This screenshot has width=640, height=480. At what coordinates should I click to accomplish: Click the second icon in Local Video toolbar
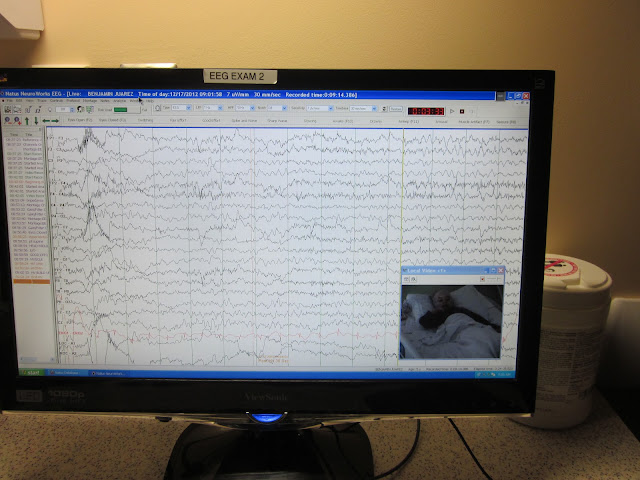point(413,279)
